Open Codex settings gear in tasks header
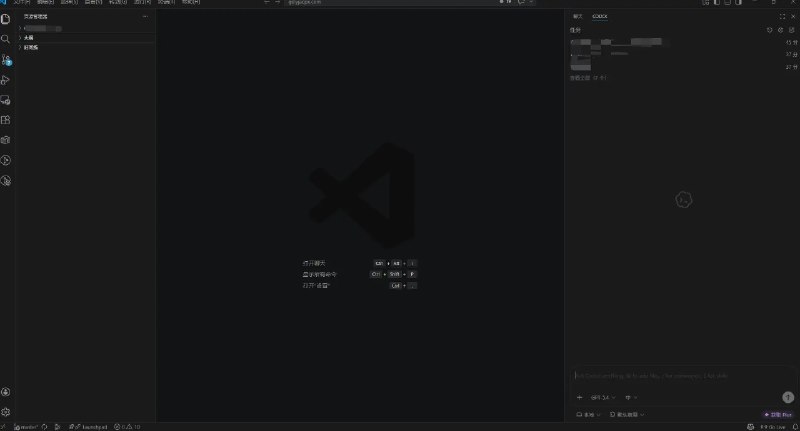The height and width of the screenshot is (431, 800). click(781, 30)
